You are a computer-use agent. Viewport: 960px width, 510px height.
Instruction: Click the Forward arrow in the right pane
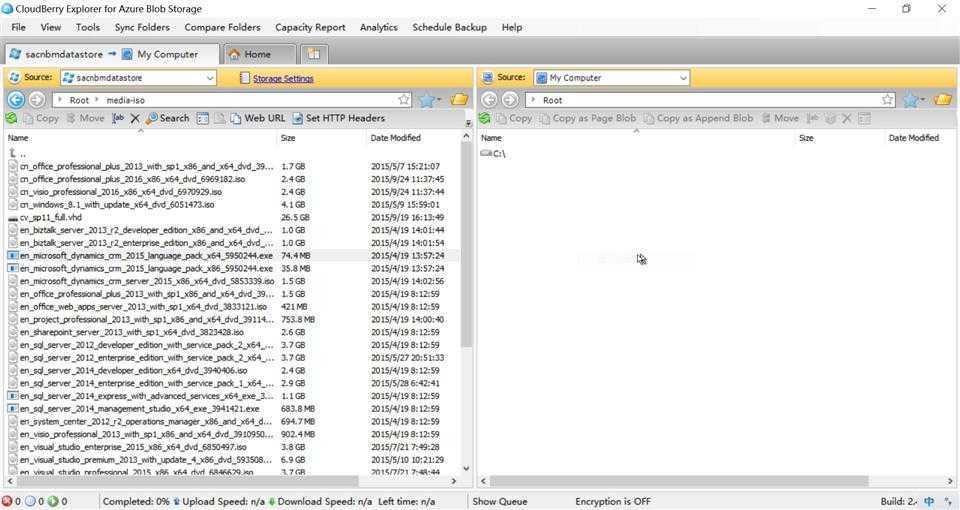click(509, 100)
